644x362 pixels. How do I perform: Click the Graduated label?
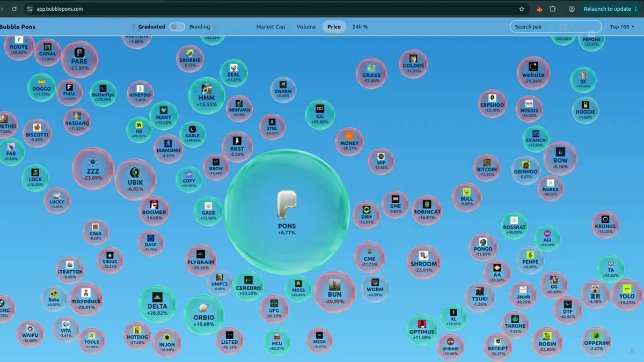point(152,27)
